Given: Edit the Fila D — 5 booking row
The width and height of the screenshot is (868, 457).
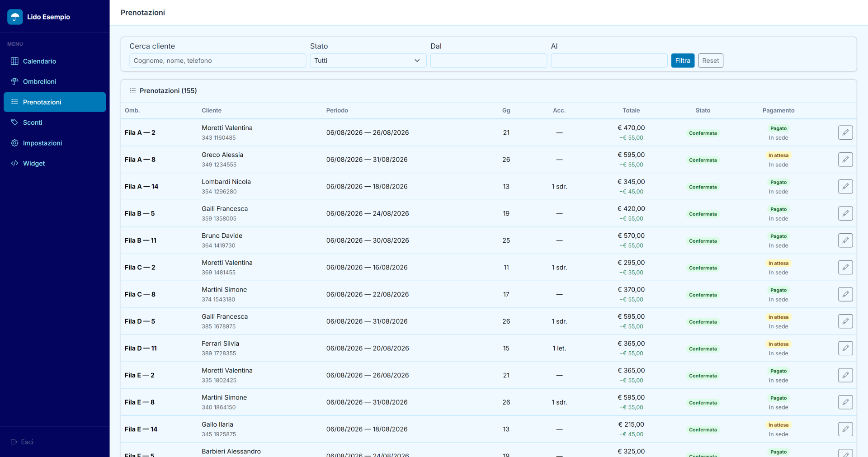Looking at the screenshot, I should [845, 321].
